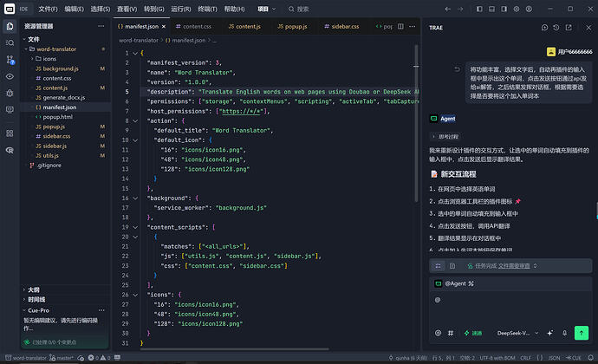This screenshot has width=598, height=364.
Task: Open sidebar.js in the file tree
Action: pyautogui.click(x=55, y=146)
